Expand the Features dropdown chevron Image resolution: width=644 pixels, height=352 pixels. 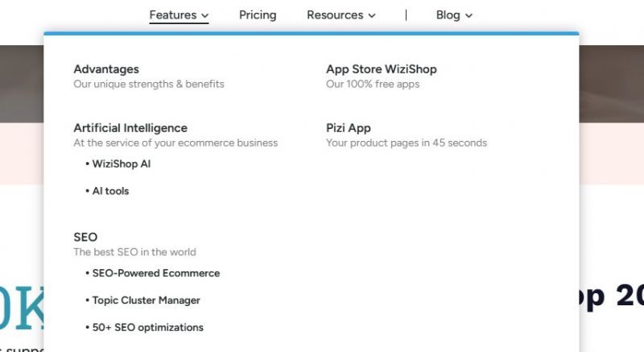[205, 15]
